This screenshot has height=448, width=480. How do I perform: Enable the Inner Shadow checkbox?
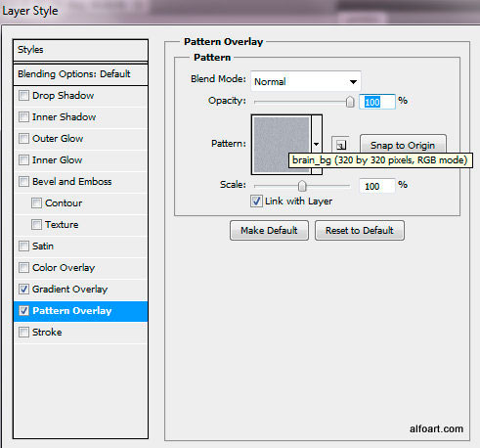[x=23, y=117]
